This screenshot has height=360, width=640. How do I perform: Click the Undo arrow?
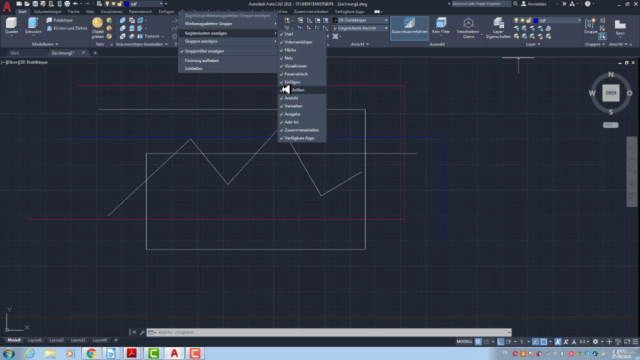coord(75,4)
